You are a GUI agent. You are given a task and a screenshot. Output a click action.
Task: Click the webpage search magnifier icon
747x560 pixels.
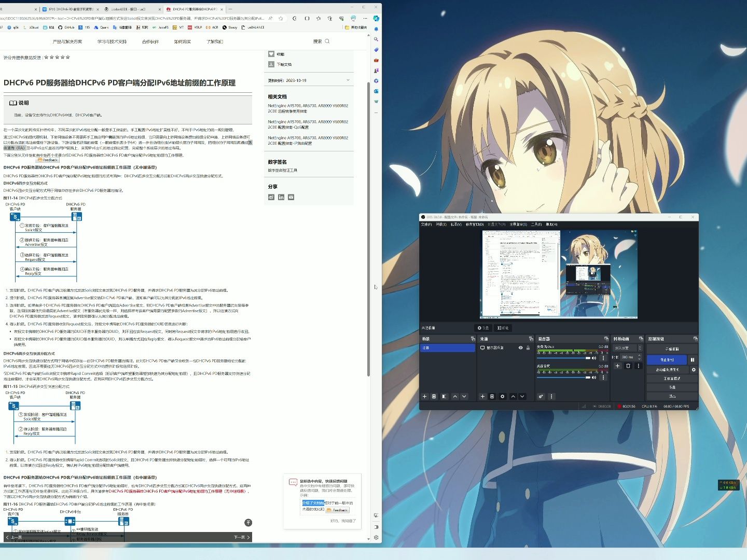327,41
